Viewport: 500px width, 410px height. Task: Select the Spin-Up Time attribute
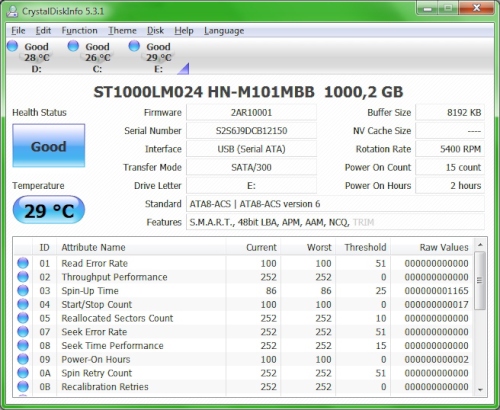point(90,291)
